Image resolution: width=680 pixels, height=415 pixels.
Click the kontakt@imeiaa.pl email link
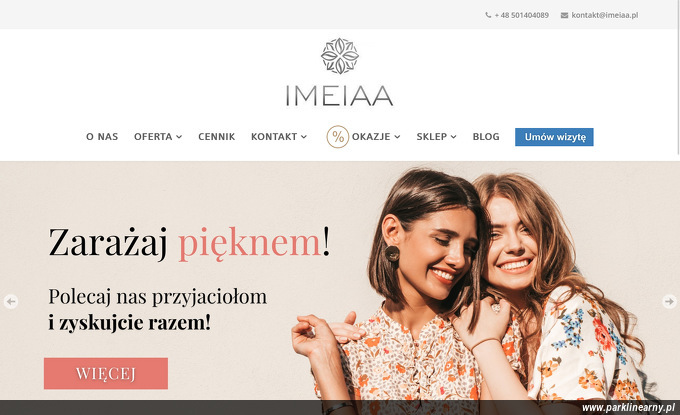pyautogui.click(x=605, y=15)
